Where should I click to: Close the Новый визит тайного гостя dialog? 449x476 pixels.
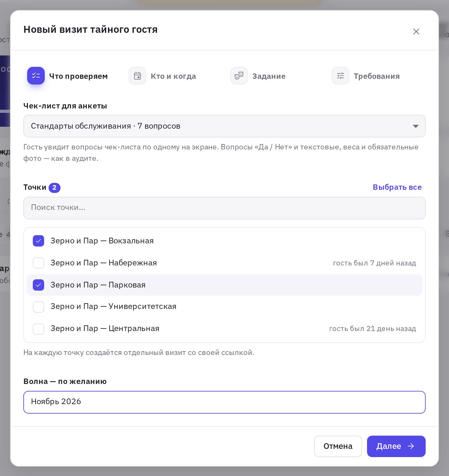(416, 32)
